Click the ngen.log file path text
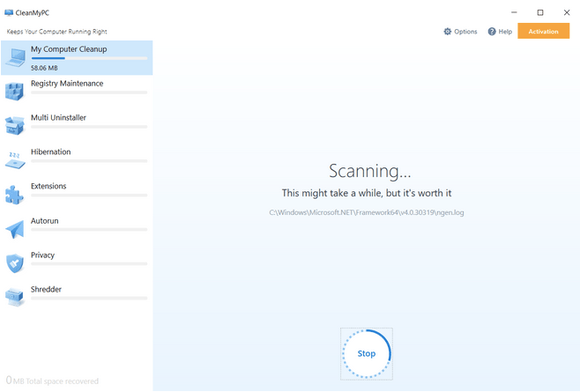 pos(366,212)
